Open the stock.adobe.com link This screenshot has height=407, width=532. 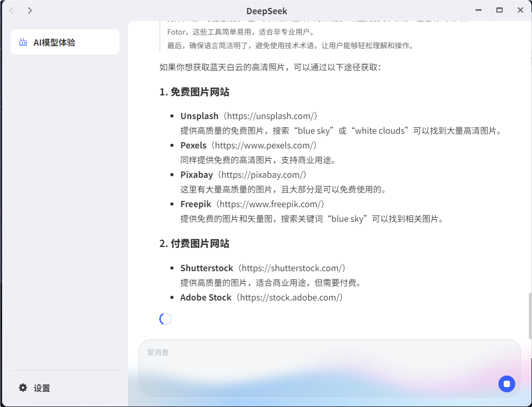pyautogui.click(x=291, y=297)
